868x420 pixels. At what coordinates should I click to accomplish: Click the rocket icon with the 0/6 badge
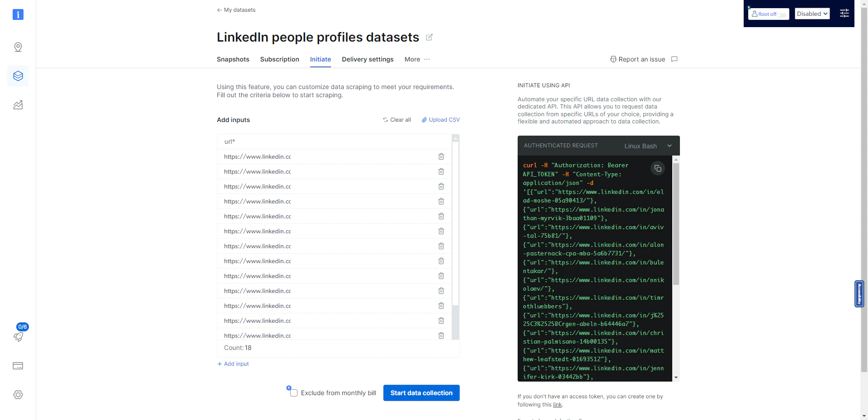[18, 337]
